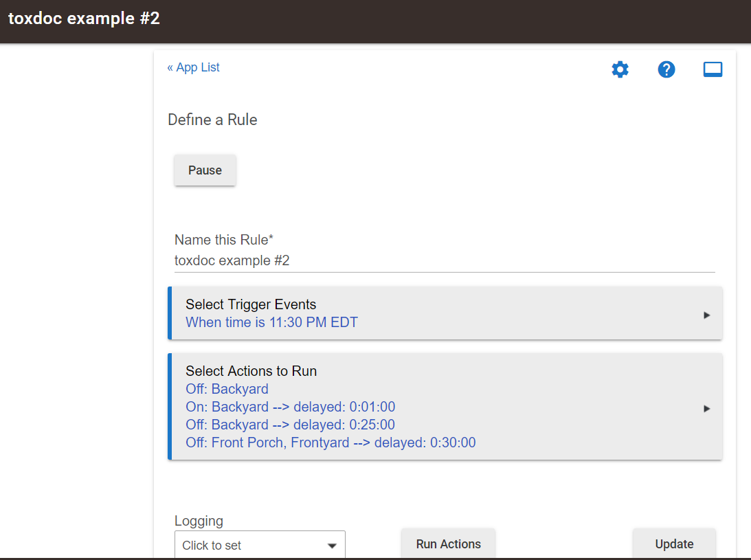Click the first Off: Backyard action
The width and height of the screenshot is (751, 560).
click(x=227, y=389)
